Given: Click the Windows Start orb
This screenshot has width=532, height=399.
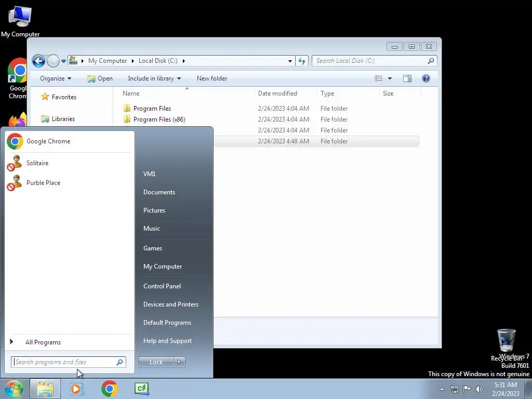Looking at the screenshot, I should coord(14,389).
